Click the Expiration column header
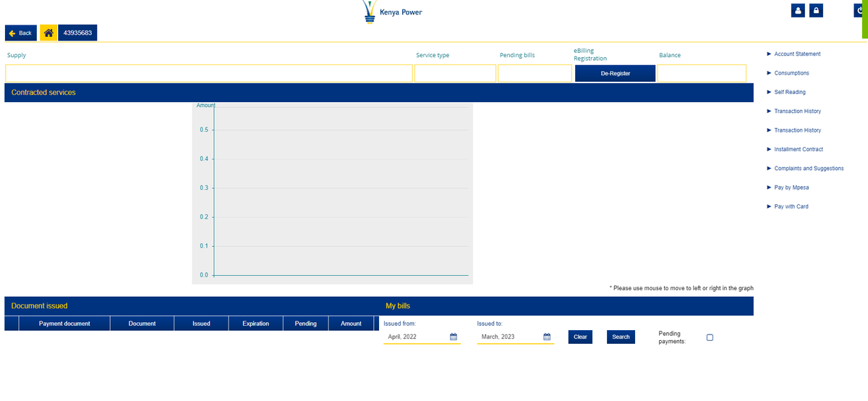868x401 pixels. click(x=255, y=324)
